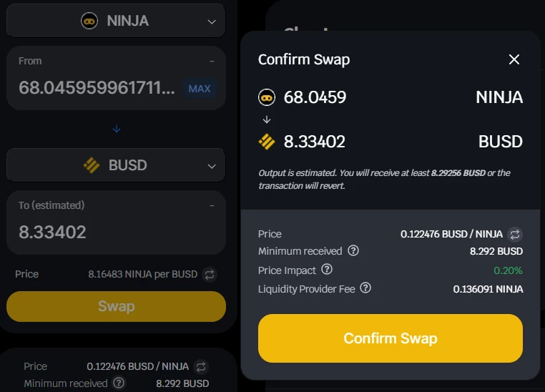Click the From amount input field
Image resolution: width=545 pixels, height=392 pixels.
coord(97,87)
